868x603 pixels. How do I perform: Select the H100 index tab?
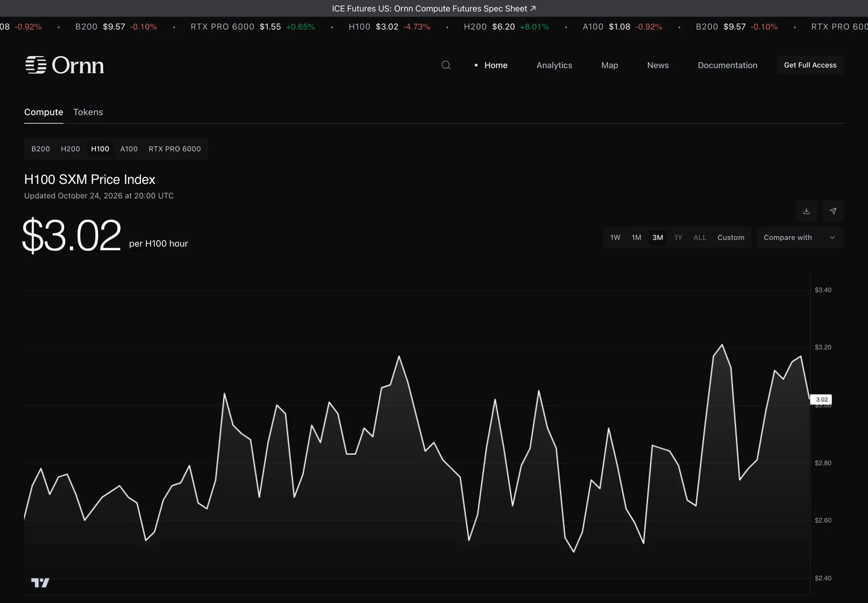100,149
